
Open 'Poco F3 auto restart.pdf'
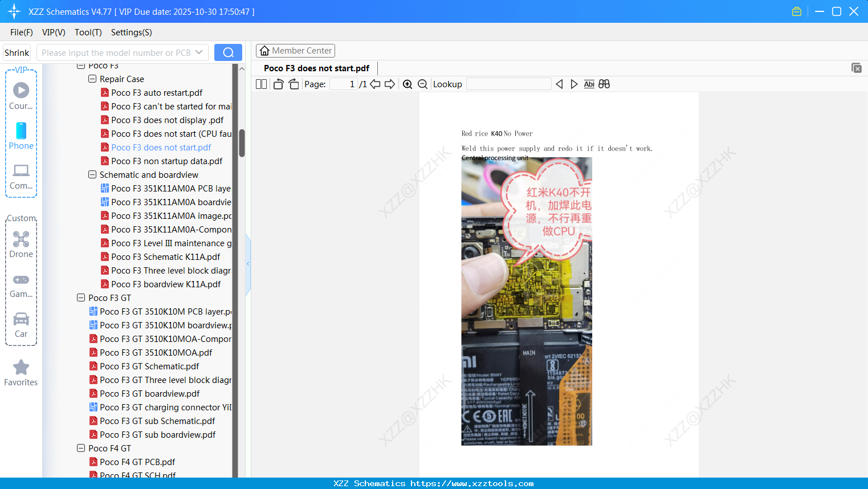157,93
